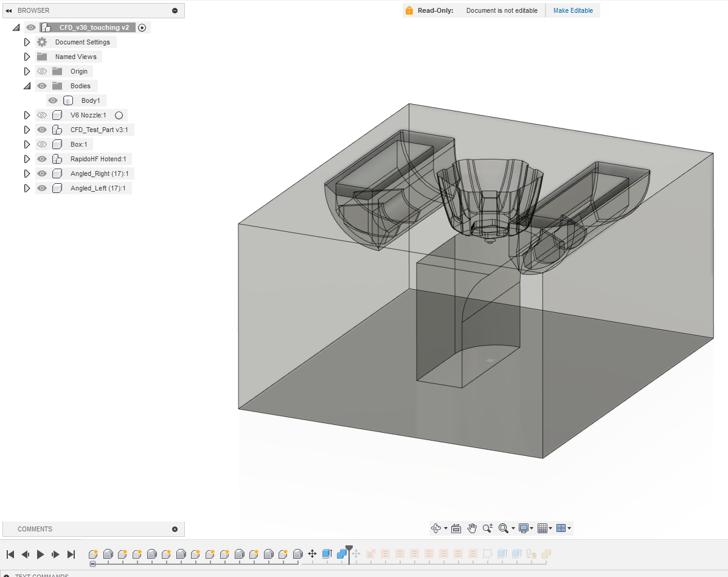Expand RapidoHF Hotend:1 node
This screenshot has height=577, width=728.
(x=27, y=159)
